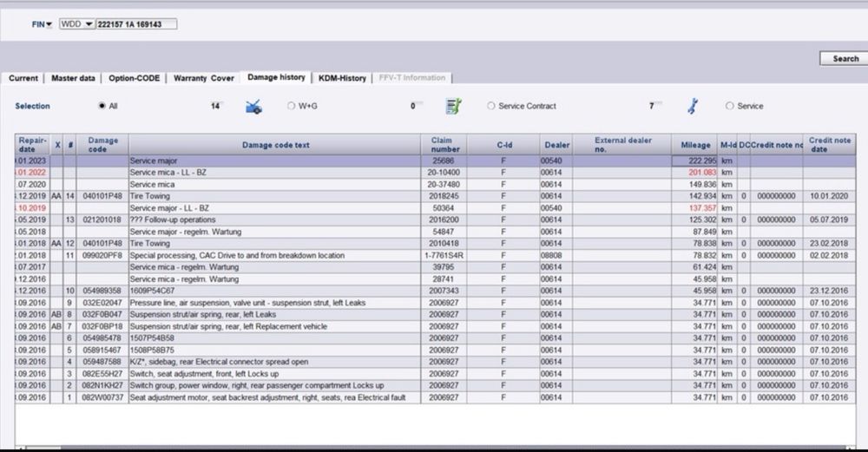
Task: Sort by the Mileage column header
Action: [x=694, y=145]
